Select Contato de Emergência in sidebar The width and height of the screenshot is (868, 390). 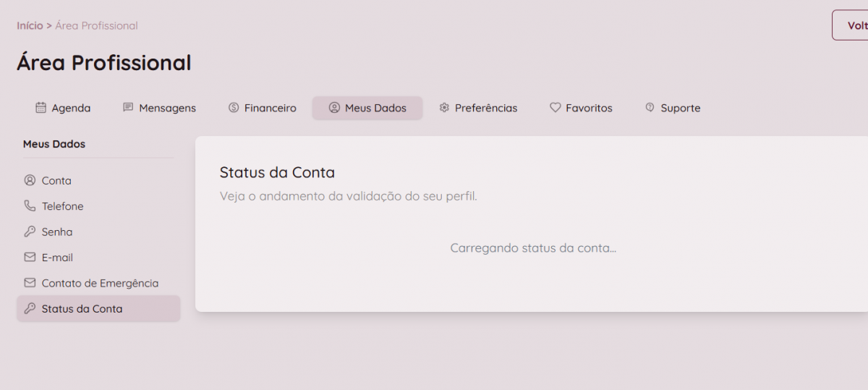coord(100,283)
